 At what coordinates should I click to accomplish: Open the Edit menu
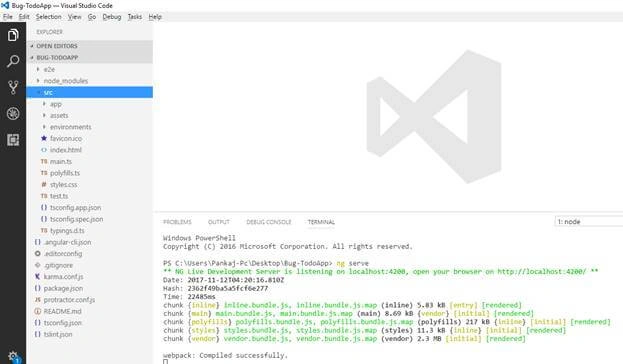[24, 17]
